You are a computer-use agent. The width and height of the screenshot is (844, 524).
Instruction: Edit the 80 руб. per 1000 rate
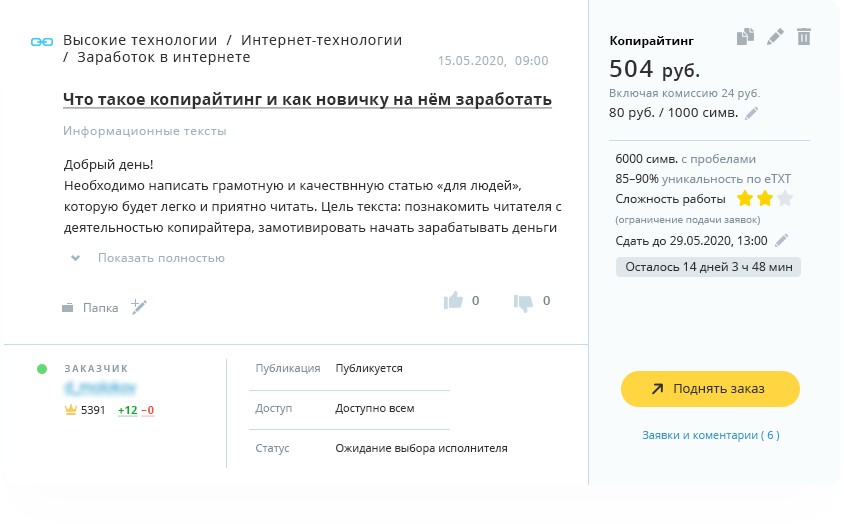tap(752, 113)
